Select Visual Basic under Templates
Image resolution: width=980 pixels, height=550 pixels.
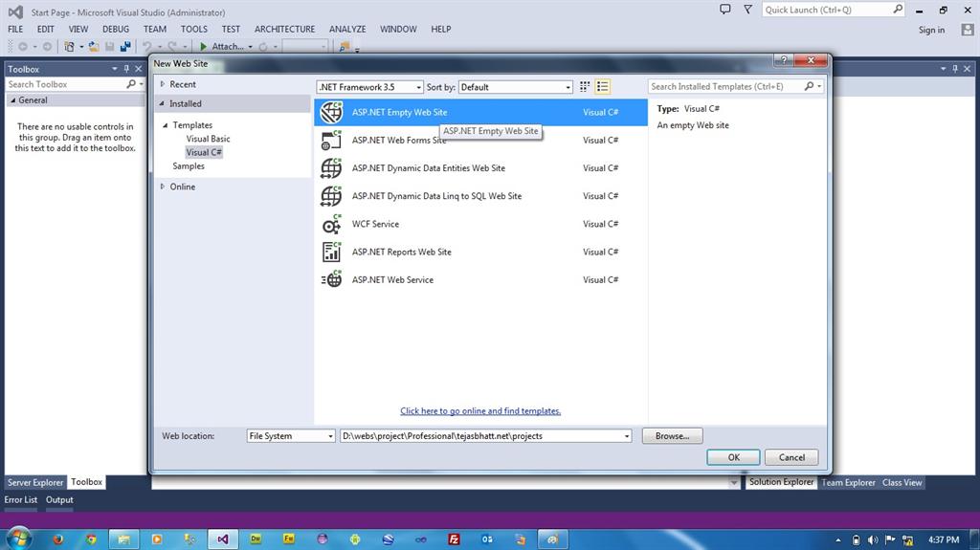click(x=208, y=139)
